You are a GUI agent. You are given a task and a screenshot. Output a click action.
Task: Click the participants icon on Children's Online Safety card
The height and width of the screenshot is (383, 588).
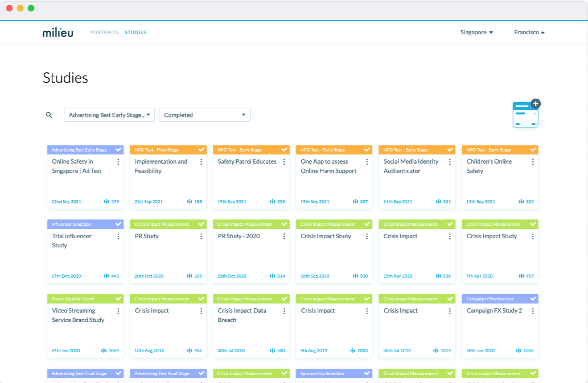click(x=521, y=201)
